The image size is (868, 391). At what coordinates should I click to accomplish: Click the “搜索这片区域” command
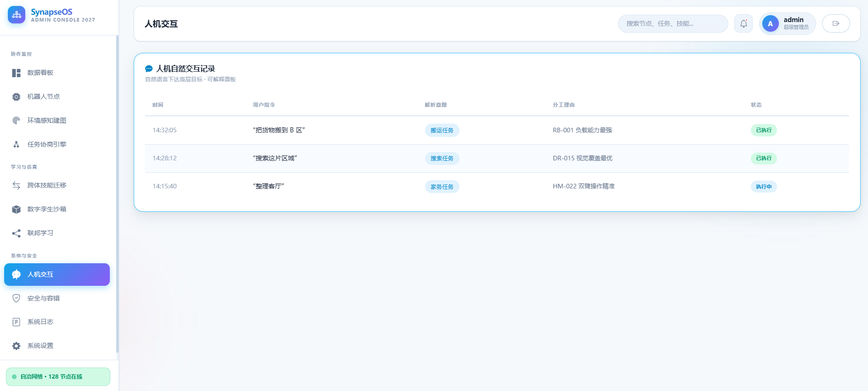[x=275, y=158]
